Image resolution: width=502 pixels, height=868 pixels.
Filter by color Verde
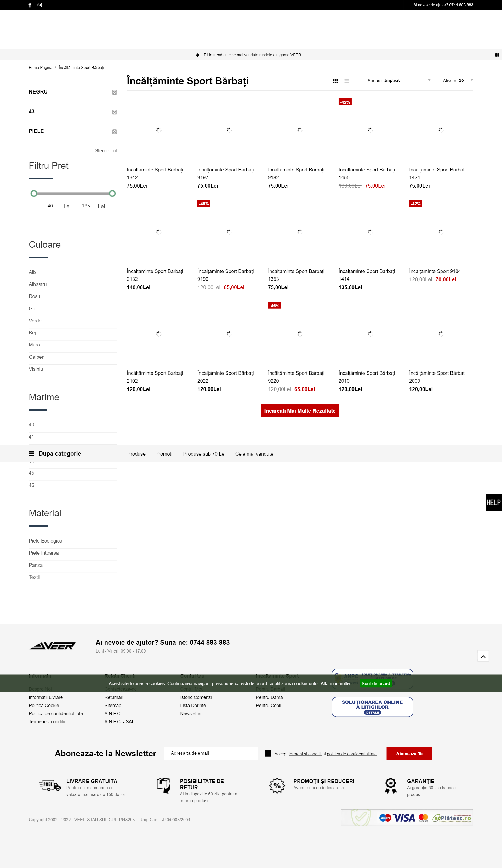35,321
